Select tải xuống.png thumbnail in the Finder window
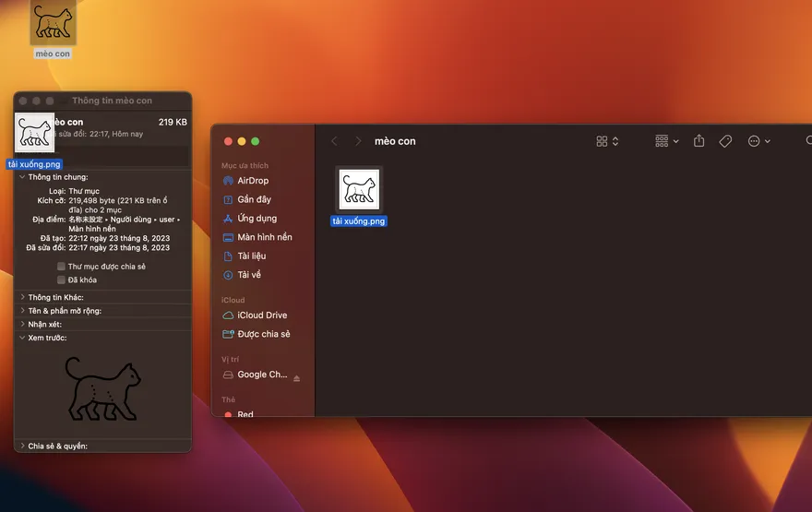Image resolution: width=812 pixels, height=512 pixels. (x=359, y=189)
